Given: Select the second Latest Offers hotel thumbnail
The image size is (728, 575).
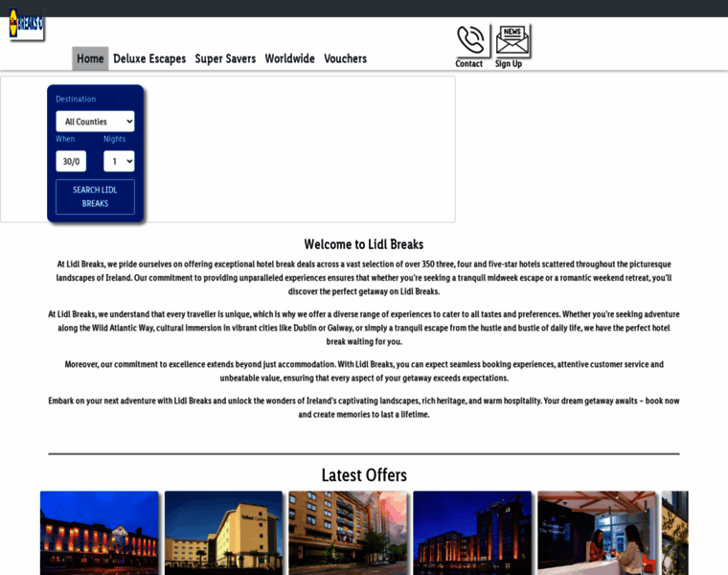Looking at the screenshot, I should (x=223, y=533).
